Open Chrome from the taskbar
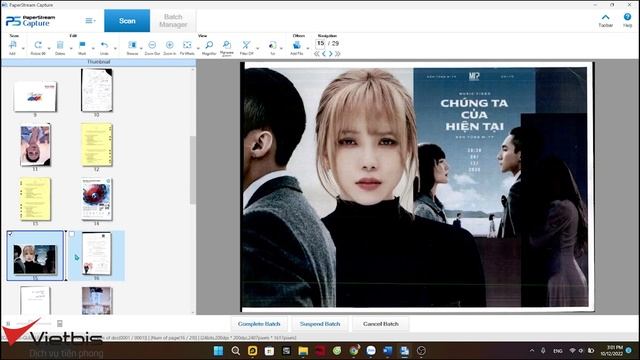 pyautogui.click(x=354, y=351)
